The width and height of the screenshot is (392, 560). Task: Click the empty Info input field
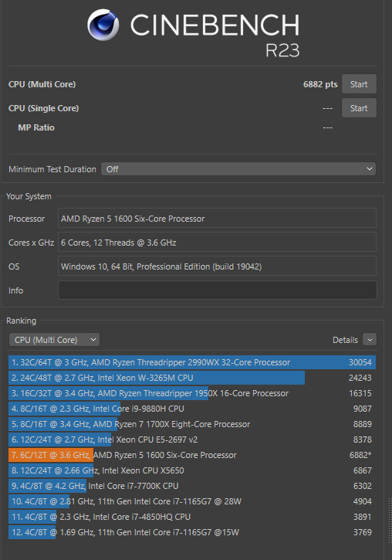point(218,290)
